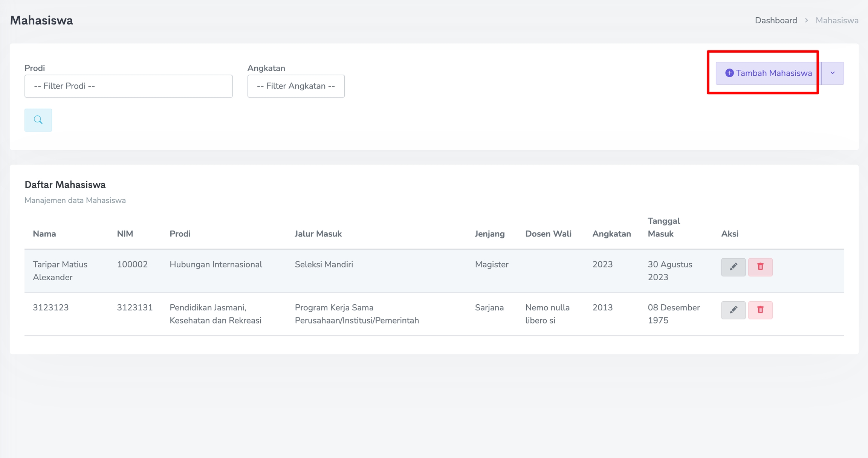Image resolution: width=868 pixels, height=458 pixels.
Task: Click breadcrumb chevron separator after Dashboard
Action: click(x=807, y=20)
